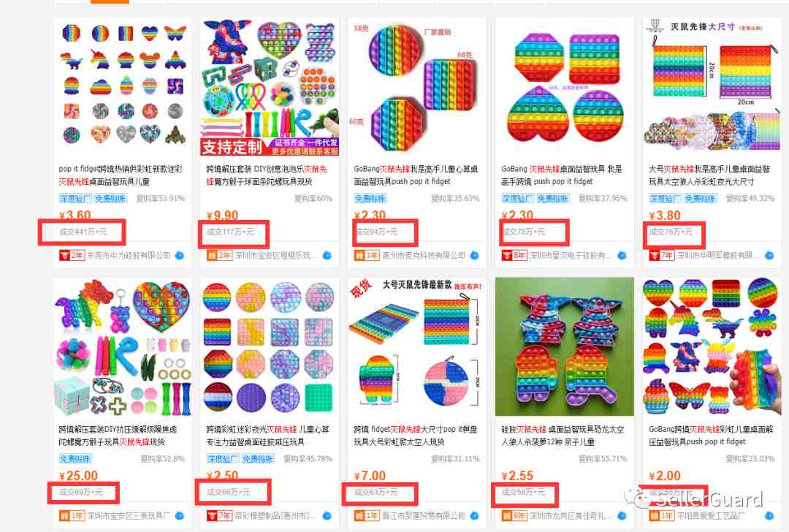Open title 'pop it fidget跨境热销' product link

121,175
